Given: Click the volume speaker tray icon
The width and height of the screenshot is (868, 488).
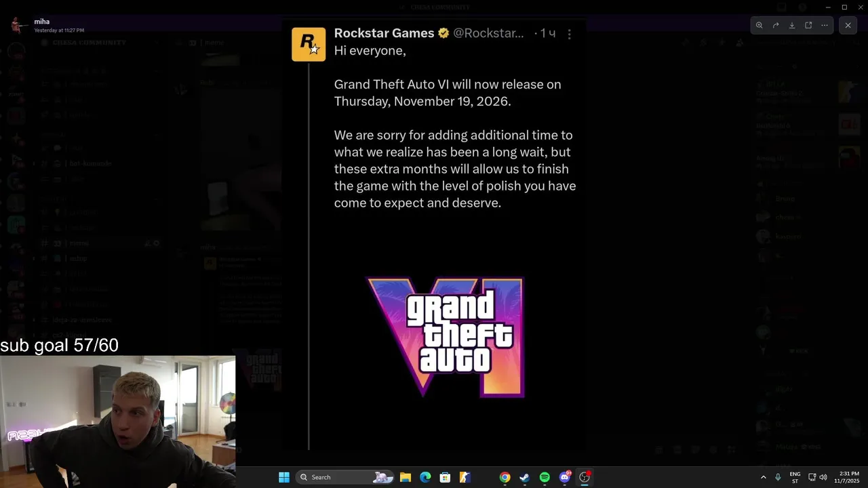Looking at the screenshot, I should click(x=823, y=477).
